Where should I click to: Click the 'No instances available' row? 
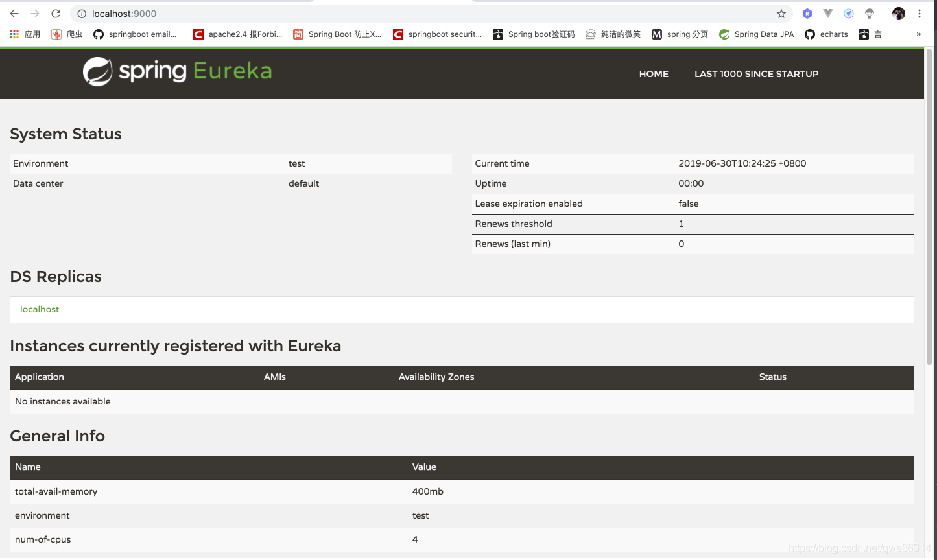click(462, 401)
